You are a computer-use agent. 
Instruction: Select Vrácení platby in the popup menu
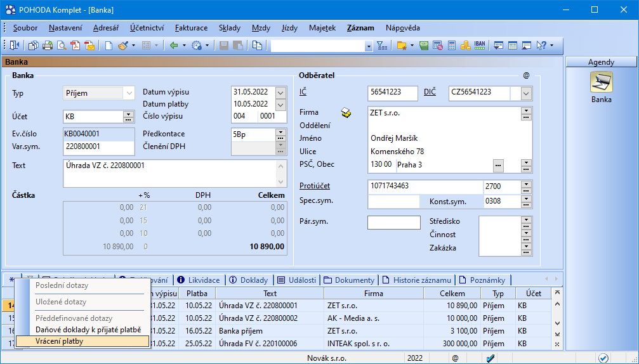[x=82, y=341]
